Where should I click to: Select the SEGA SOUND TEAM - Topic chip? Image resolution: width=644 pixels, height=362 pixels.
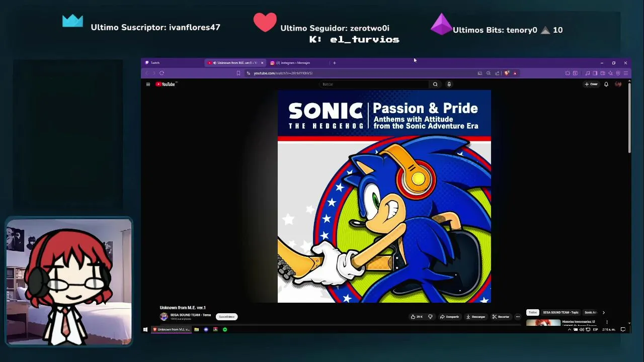click(561, 312)
